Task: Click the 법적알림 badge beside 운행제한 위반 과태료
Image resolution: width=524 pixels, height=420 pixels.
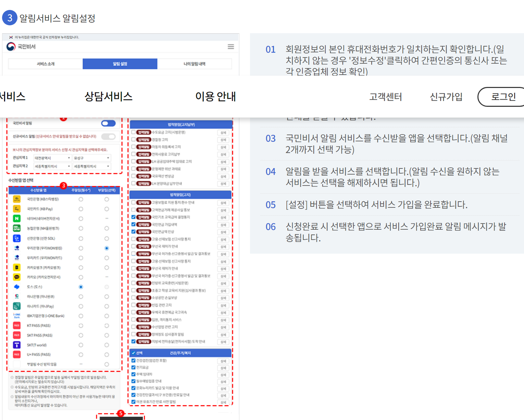Action: 144,169
